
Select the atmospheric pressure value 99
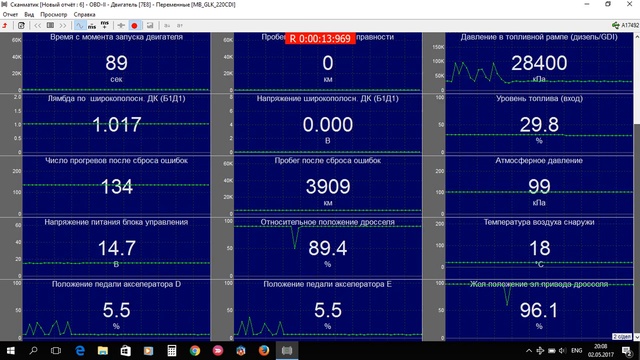click(x=539, y=187)
